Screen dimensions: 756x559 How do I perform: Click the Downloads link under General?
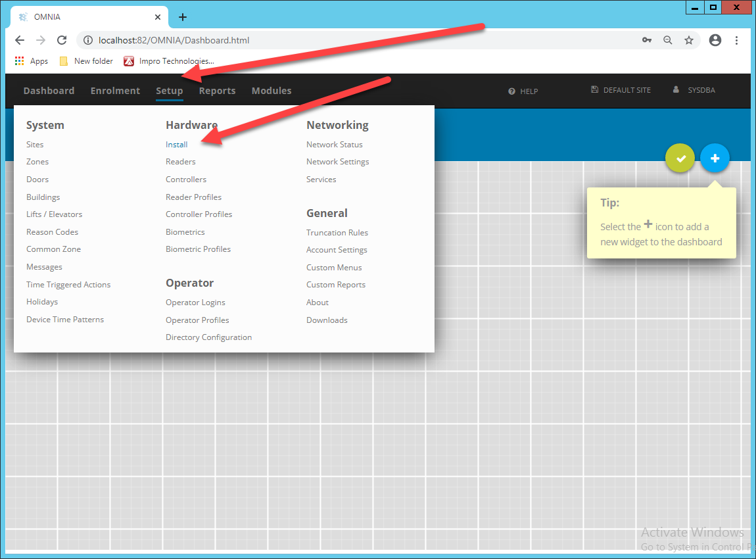coord(327,320)
